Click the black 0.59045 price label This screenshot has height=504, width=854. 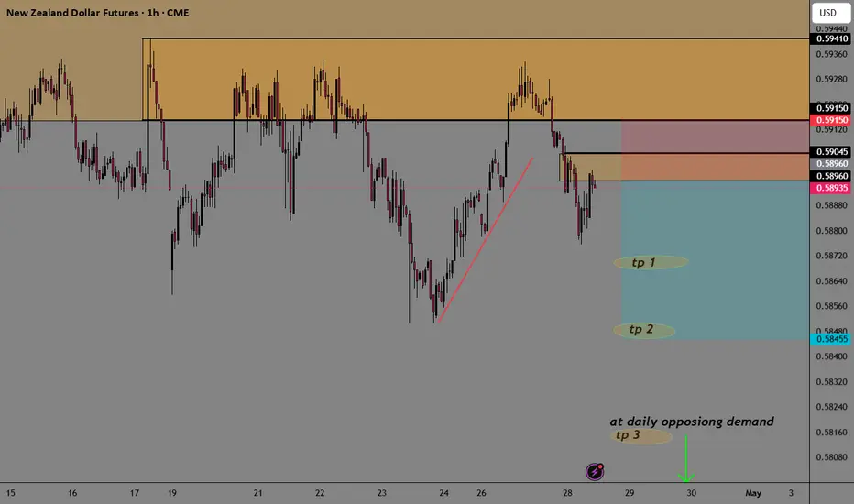point(832,152)
